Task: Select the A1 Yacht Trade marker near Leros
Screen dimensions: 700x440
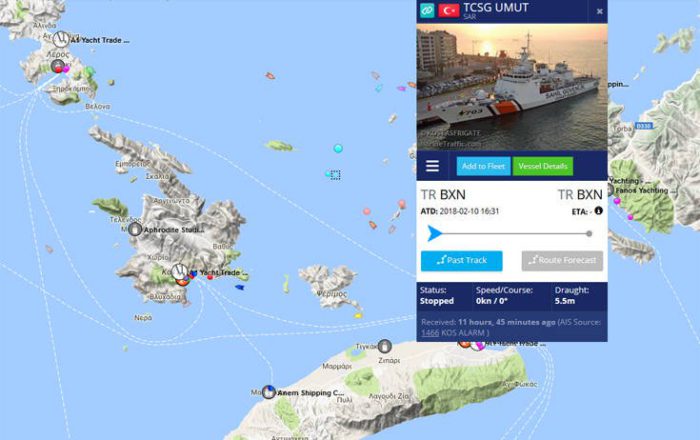Action: click(x=61, y=39)
